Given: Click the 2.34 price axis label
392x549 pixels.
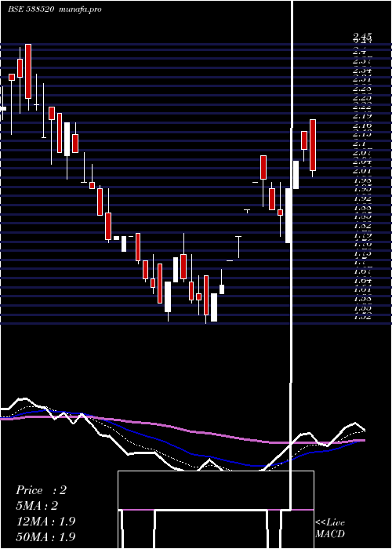Looking at the screenshot, I should point(362,70).
